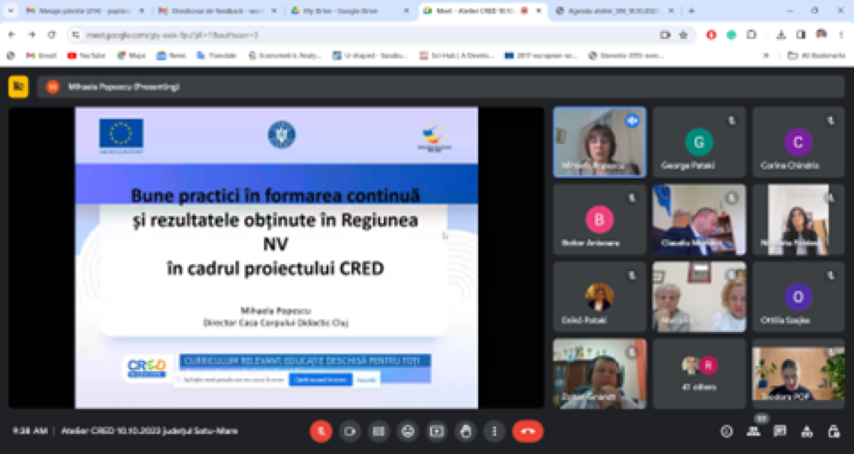Open the Chrome three-dot menu
The height and width of the screenshot is (454, 854).
coord(840,34)
